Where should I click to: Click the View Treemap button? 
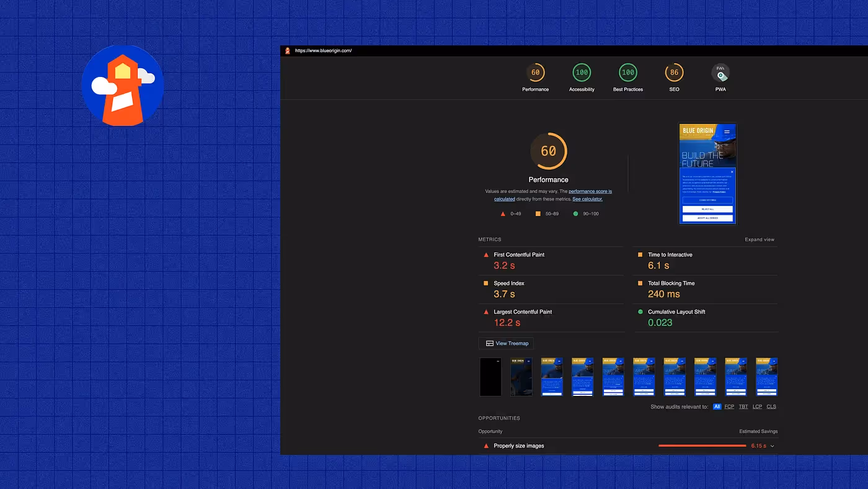pyautogui.click(x=506, y=343)
